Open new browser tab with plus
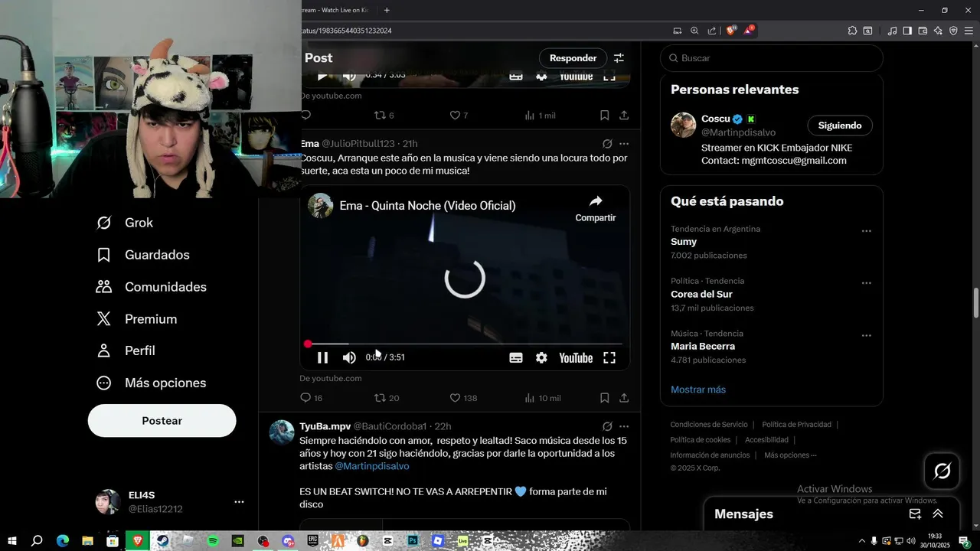980x551 pixels. (x=387, y=10)
